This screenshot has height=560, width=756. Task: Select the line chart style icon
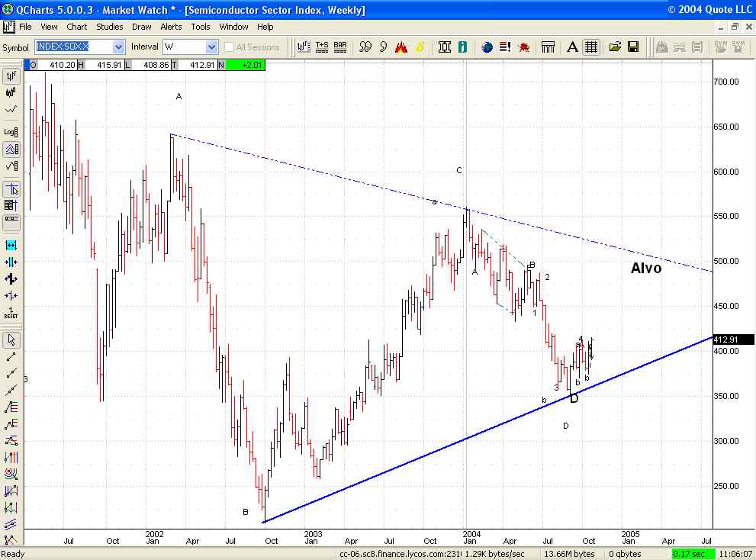(x=11, y=110)
